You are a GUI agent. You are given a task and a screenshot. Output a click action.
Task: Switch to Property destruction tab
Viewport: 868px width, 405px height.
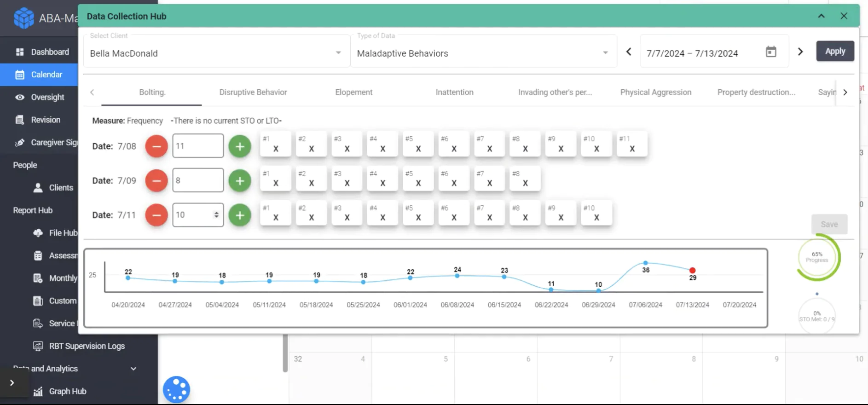[x=756, y=92]
